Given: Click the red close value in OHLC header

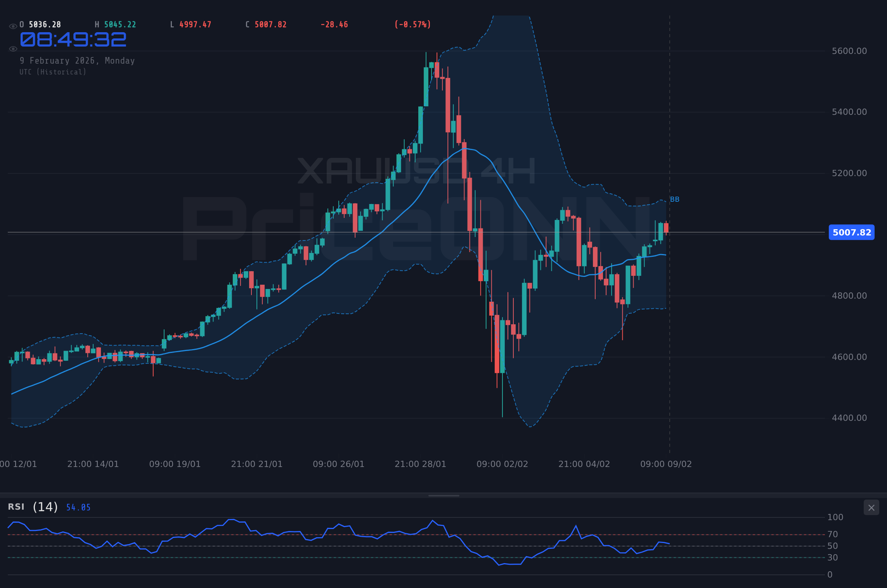Looking at the screenshot, I should tap(271, 24).
